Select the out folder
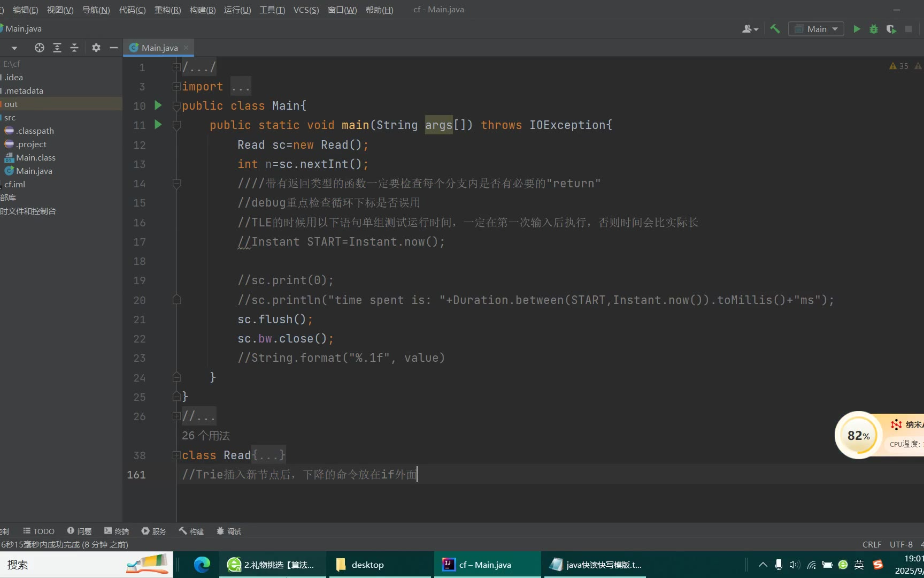Viewport: 924px width, 578px height. [61, 104]
